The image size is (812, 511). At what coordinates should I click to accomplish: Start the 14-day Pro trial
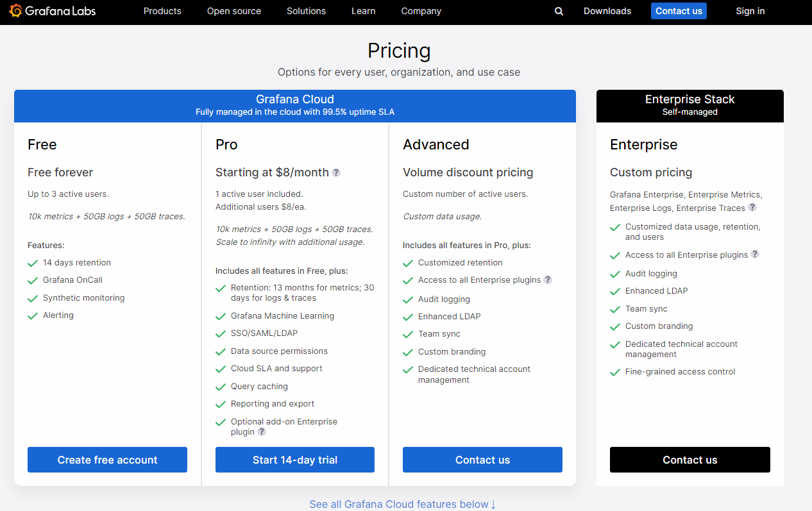pos(294,460)
